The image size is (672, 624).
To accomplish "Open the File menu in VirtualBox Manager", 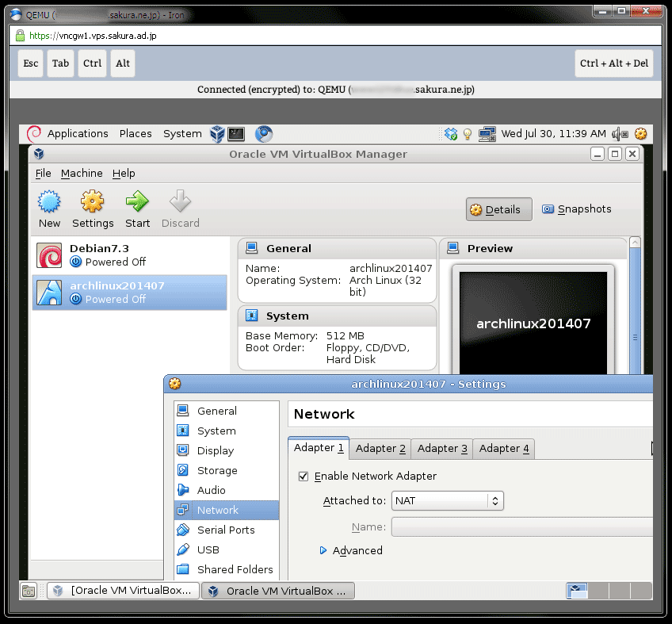I will (43, 174).
